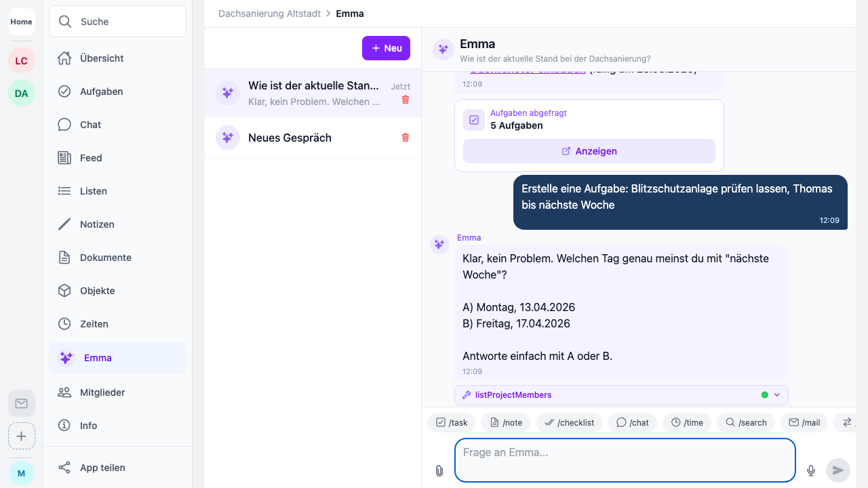Focus the 'Frage an Emma...' input field
The height and width of the screenshot is (488, 868).
point(624,460)
